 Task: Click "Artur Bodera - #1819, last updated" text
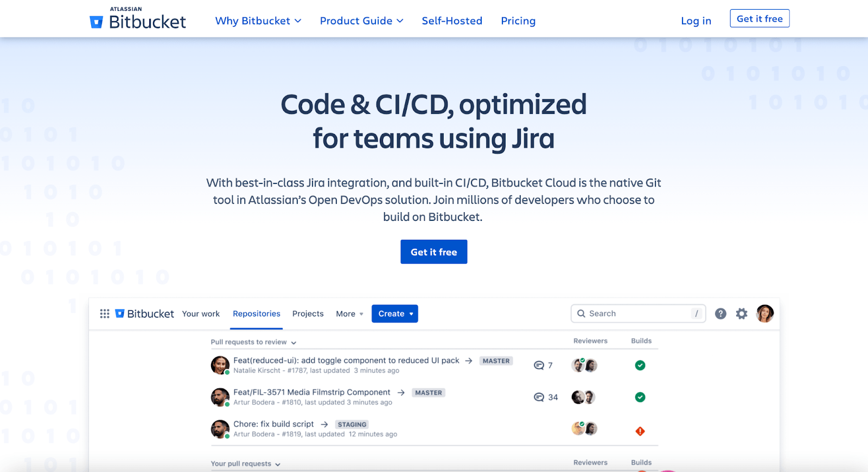(x=289, y=434)
